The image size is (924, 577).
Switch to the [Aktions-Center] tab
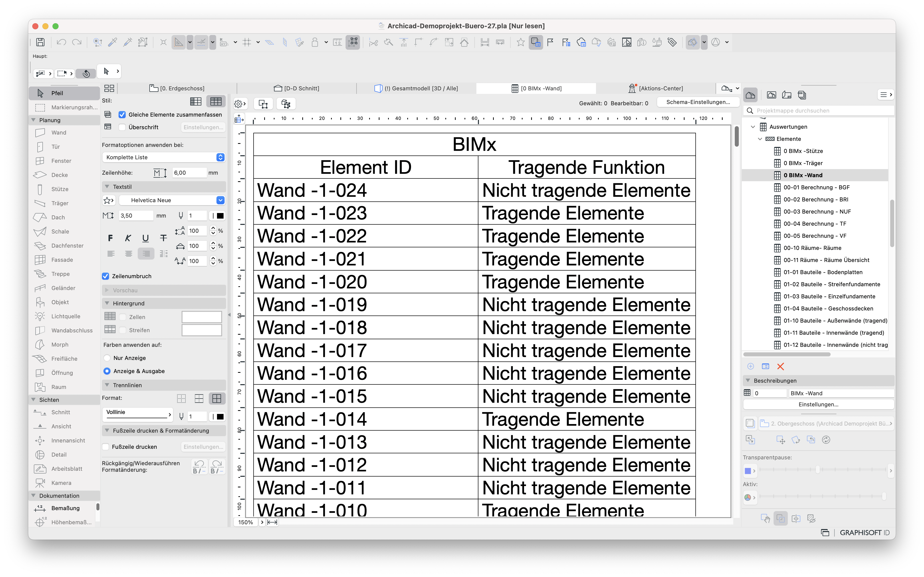click(656, 88)
